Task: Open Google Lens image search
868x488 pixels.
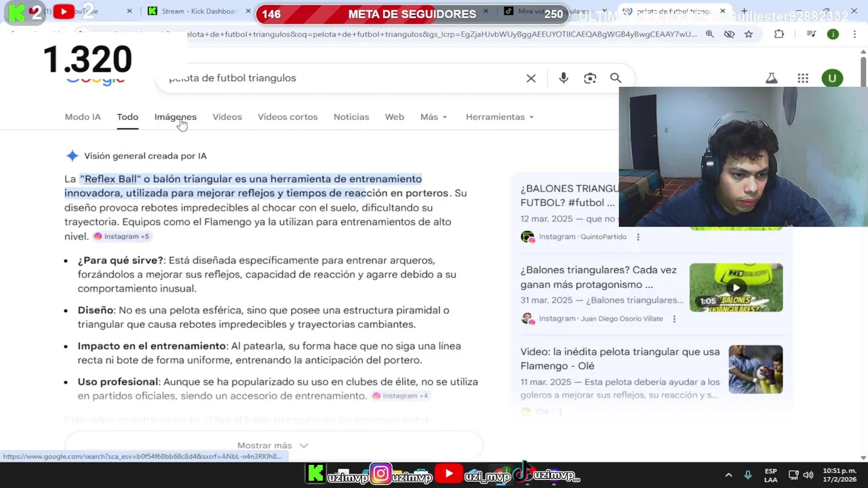Action: [x=590, y=78]
